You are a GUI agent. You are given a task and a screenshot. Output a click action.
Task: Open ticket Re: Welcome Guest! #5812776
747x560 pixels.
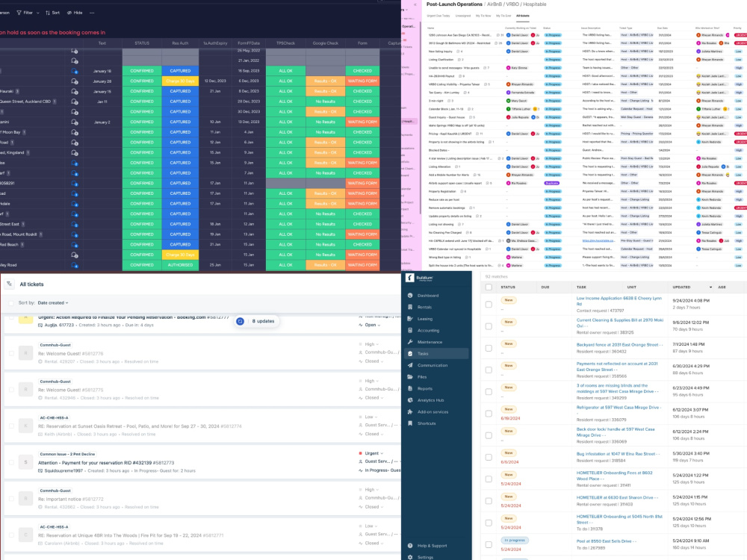click(x=70, y=354)
